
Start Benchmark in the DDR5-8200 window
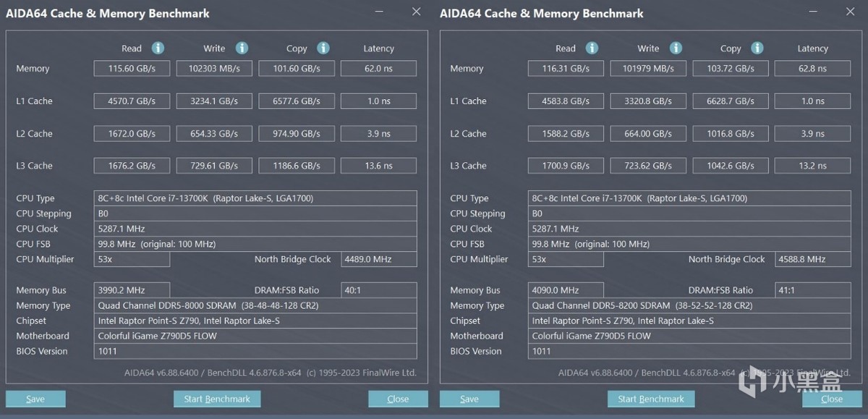651,399
